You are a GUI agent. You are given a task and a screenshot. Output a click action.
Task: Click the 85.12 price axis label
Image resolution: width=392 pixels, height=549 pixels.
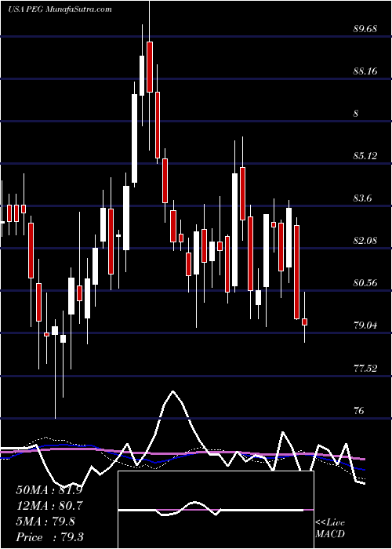365,156
